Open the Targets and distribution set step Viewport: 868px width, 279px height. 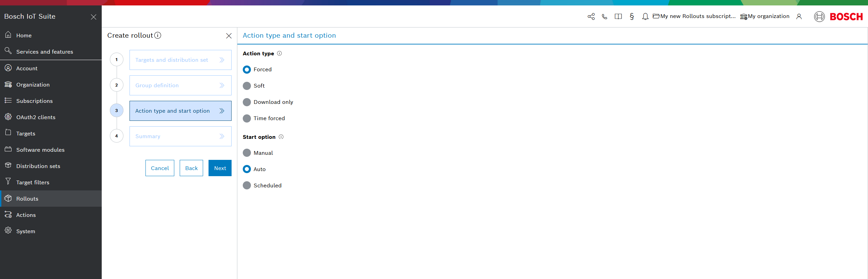click(x=180, y=60)
